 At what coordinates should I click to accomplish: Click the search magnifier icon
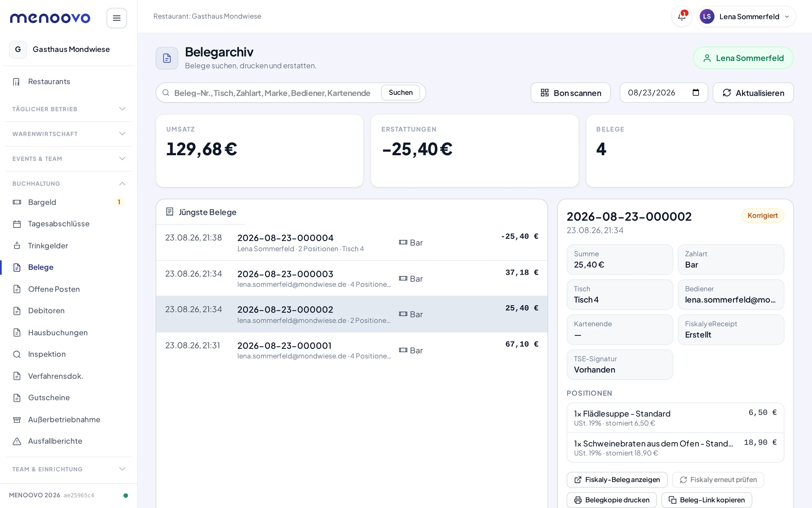pos(166,92)
